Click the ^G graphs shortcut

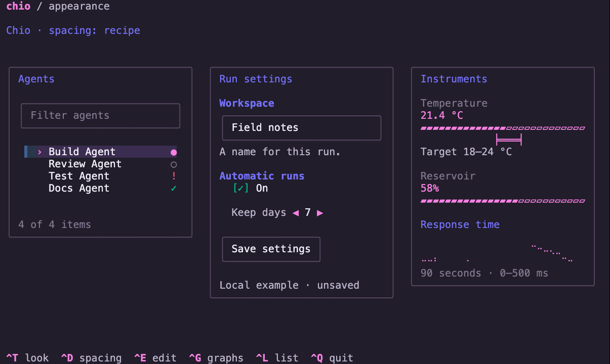(216, 358)
